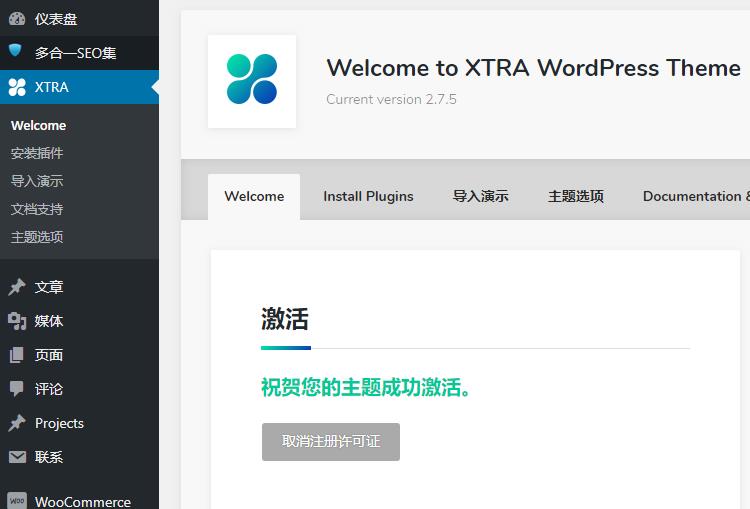The width and height of the screenshot is (750, 509).
Task: Click the XTRA theme logo thumbnail
Action: pos(252,81)
